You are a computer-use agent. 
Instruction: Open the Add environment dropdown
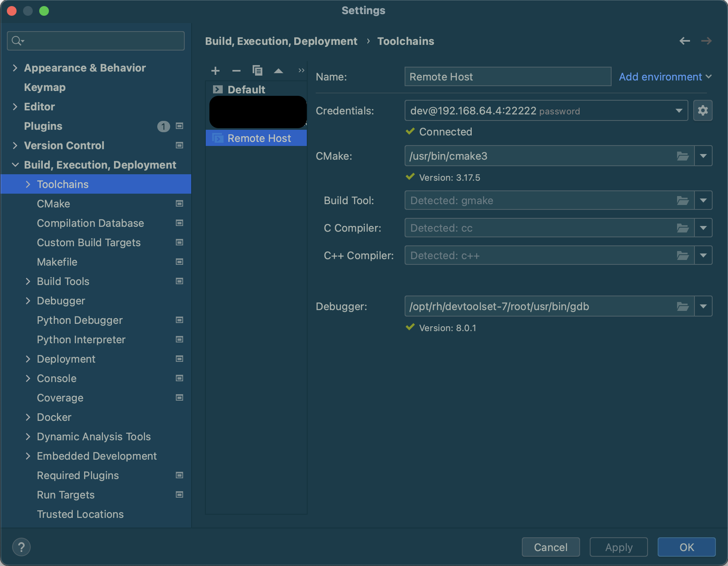[665, 77]
